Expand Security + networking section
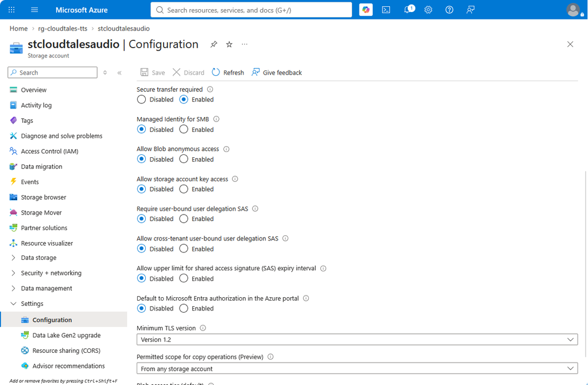The width and height of the screenshot is (588, 385). click(x=14, y=273)
